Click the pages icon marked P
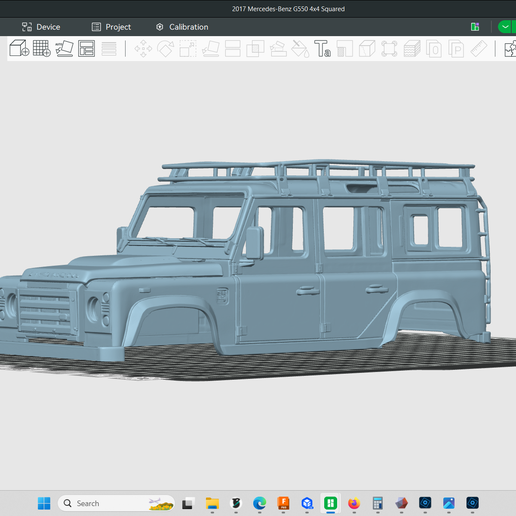Image resolution: width=516 pixels, height=516 pixels. 456,49
